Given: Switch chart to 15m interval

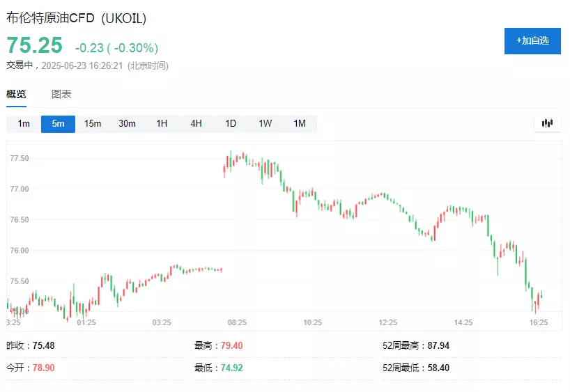Looking at the screenshot, I should coord(93,124).
